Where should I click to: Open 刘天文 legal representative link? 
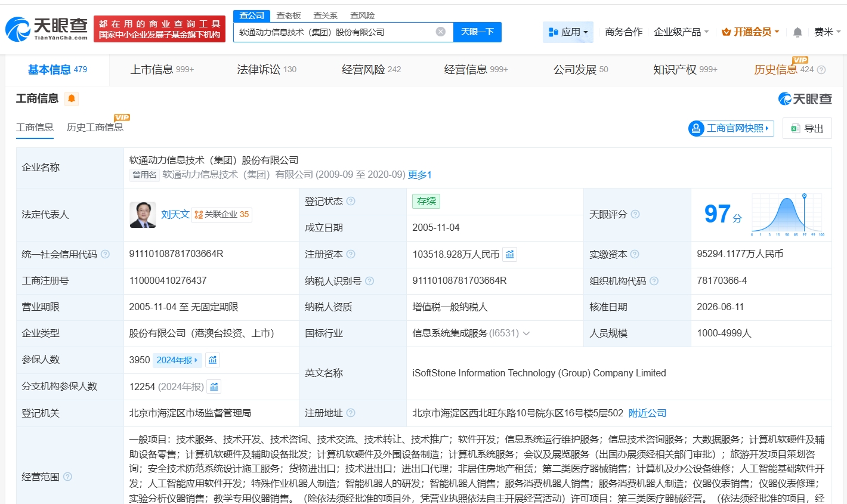coord(175,215)
